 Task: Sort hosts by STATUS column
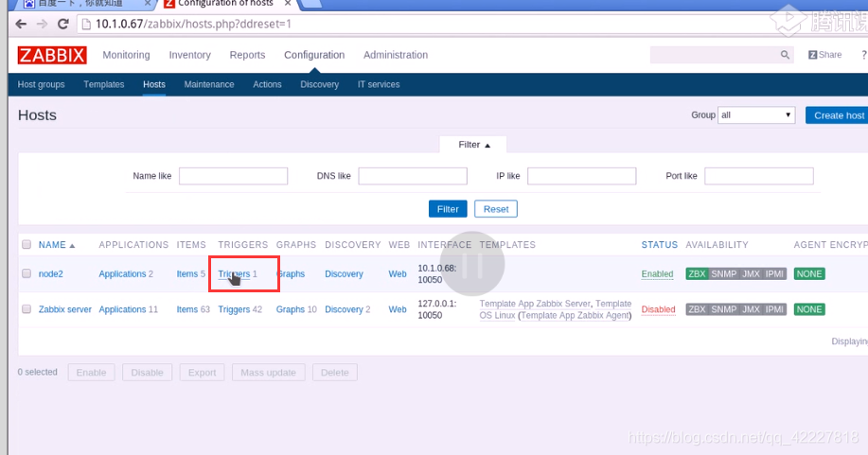[660, 245]
